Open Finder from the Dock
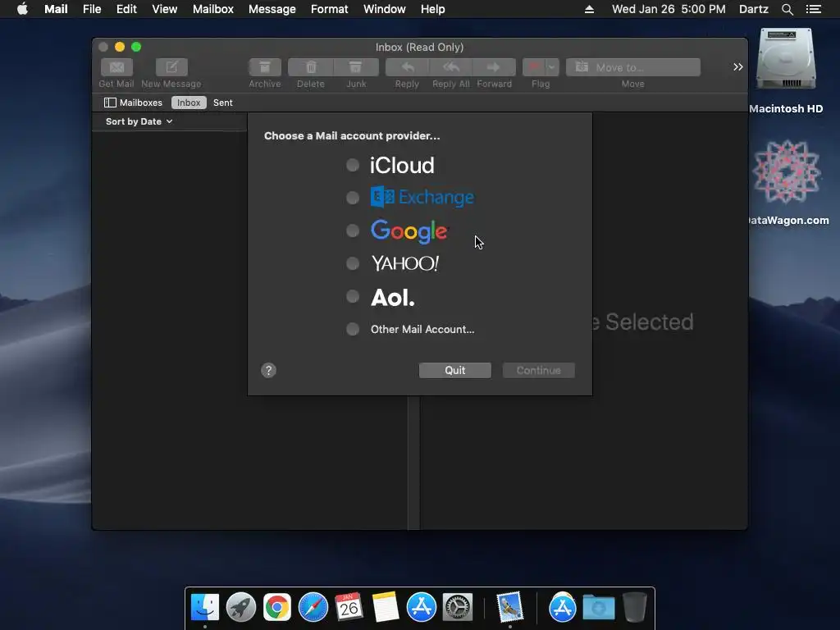Image resolution: width=840 pixels, height=630 pixels. (205, 608)
